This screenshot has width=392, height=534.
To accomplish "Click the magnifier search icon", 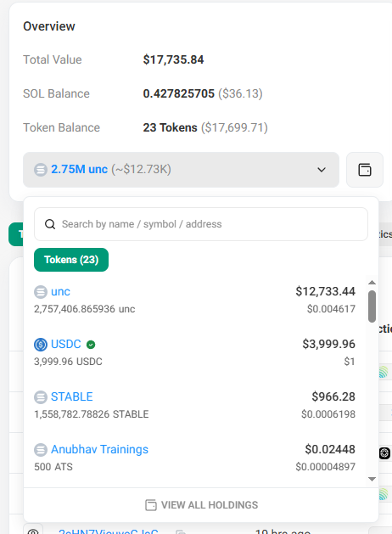I will coord(50,224).
